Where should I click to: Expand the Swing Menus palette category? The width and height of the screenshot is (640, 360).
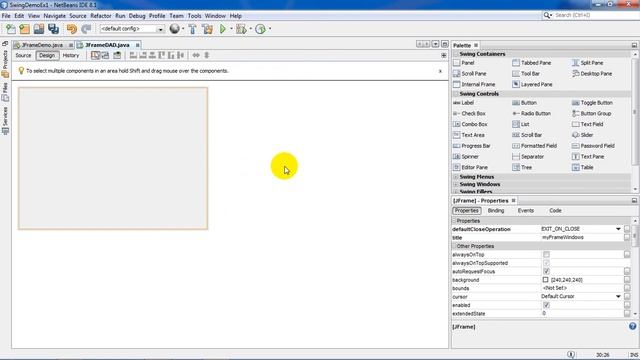[456, 177]
